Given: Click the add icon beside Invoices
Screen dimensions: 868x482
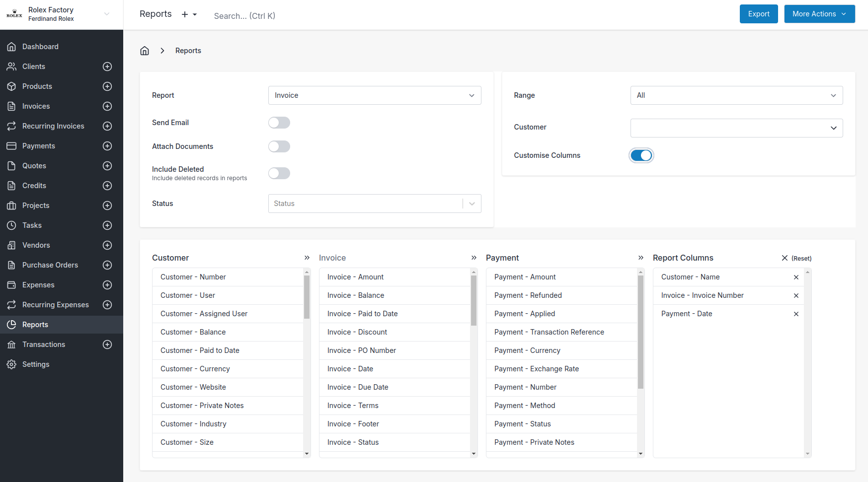Looking at the screenshot, I should point(107,106).
